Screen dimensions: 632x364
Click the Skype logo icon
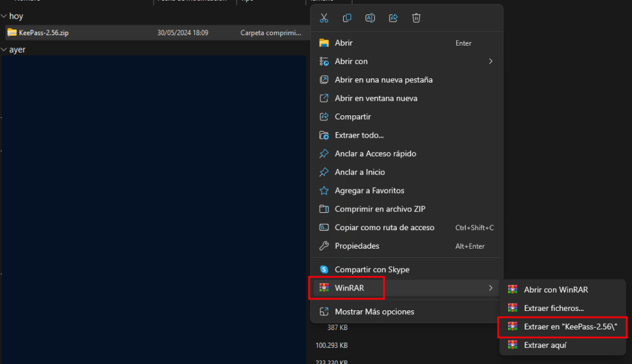coord(324,269)
